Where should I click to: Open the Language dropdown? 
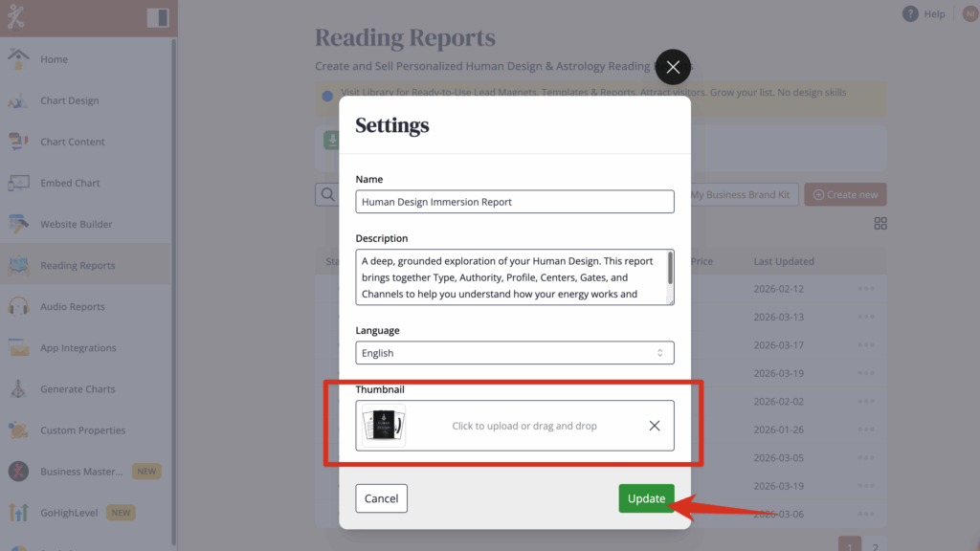515,353
